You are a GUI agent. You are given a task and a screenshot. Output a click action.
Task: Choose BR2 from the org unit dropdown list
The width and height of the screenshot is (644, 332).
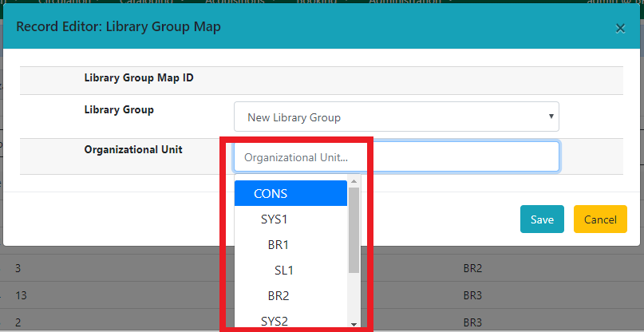(290, 296)
